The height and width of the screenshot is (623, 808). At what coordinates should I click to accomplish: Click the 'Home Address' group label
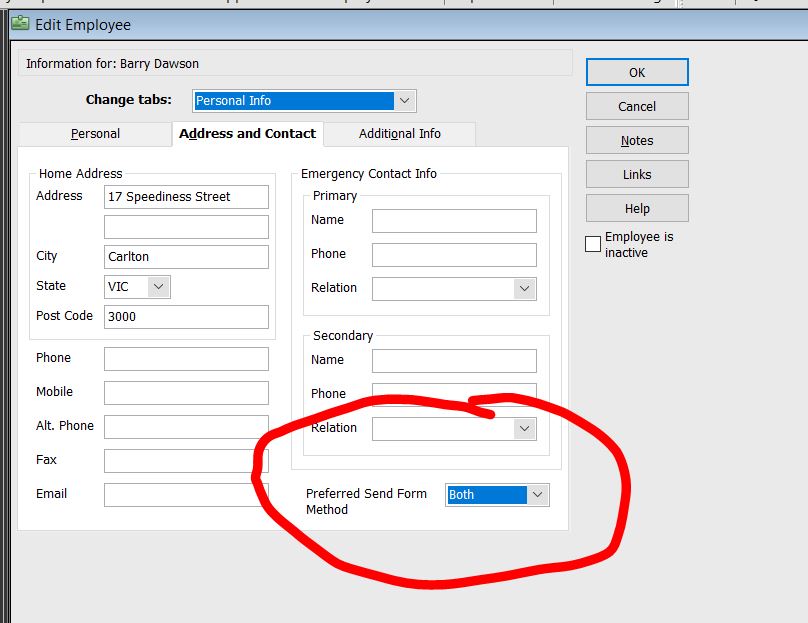click(x=80, y=174)
